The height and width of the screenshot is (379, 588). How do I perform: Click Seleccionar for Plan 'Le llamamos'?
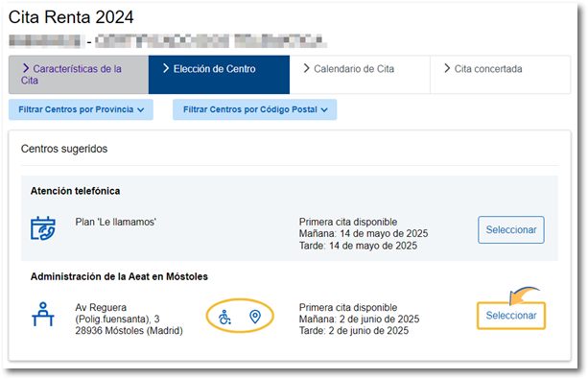tap(511, 229)
